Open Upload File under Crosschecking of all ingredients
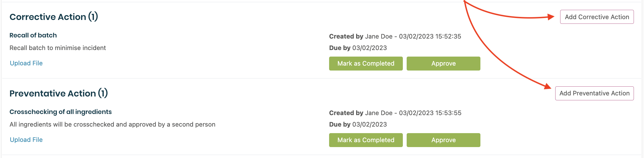The height and width of the screenshot is (158, 644). click(x=26, y=140)
